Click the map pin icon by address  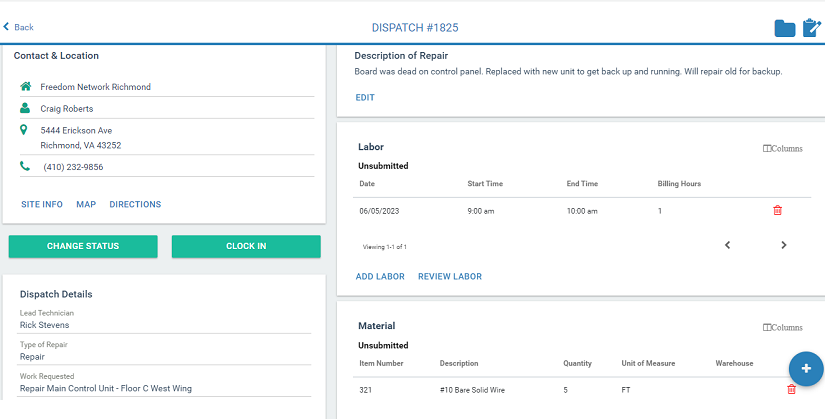25,130
